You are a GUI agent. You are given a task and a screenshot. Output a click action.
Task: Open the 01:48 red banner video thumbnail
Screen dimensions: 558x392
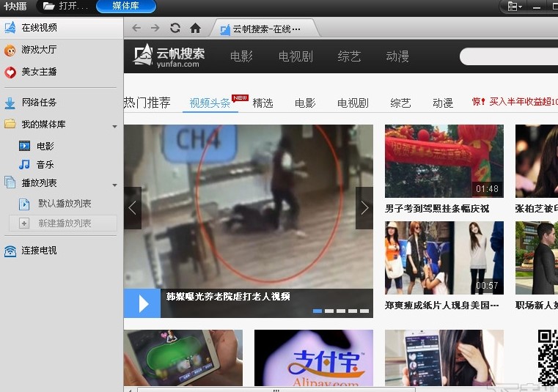click(444, 161)
